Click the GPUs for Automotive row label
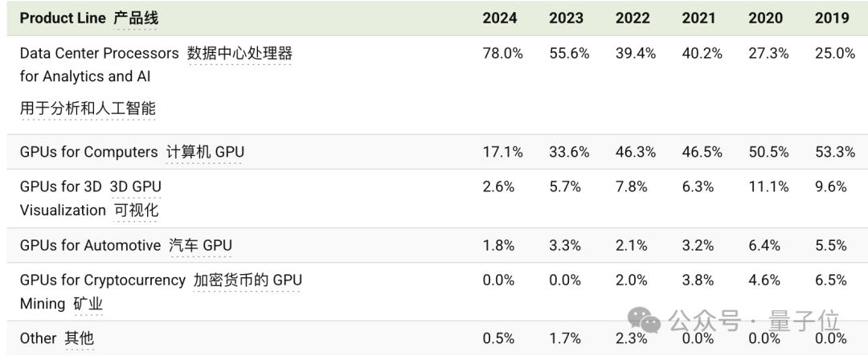The height and width of the screenshot is (356, 868). pyautogui.click(x=90, y=246)
